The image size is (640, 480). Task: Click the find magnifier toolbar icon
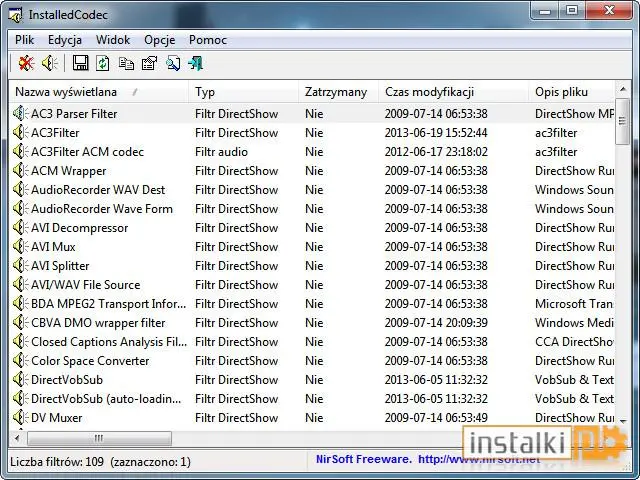[173, 63]
